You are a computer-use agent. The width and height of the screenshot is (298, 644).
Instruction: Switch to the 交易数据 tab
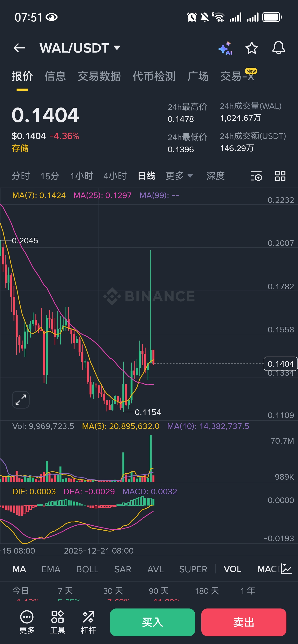click(x=99, y=76)
